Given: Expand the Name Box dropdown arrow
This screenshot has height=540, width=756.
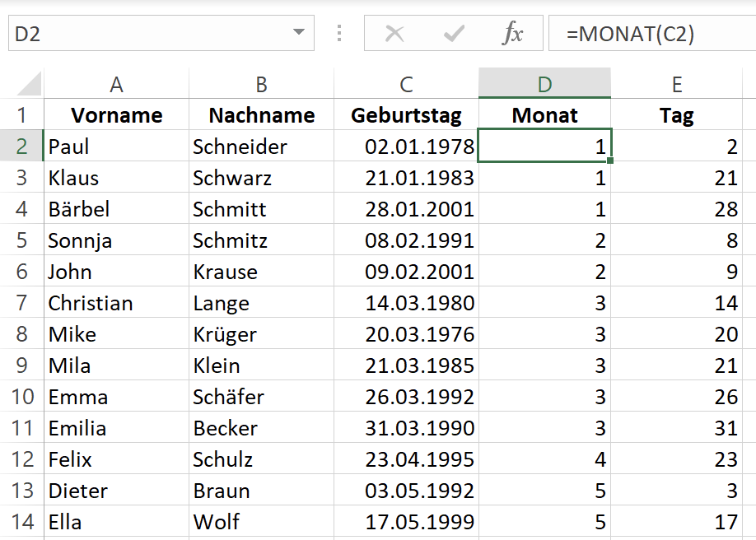Looking at the screenshot, I should pos(299,32).
